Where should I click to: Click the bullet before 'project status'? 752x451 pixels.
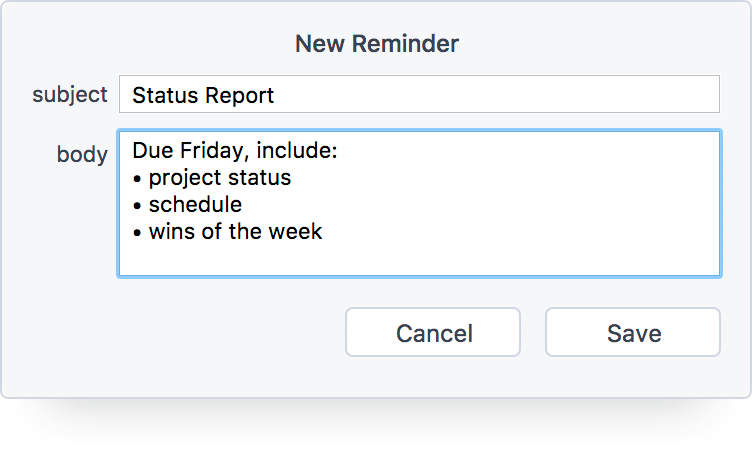pyautogui.click(x=137, y=179)
